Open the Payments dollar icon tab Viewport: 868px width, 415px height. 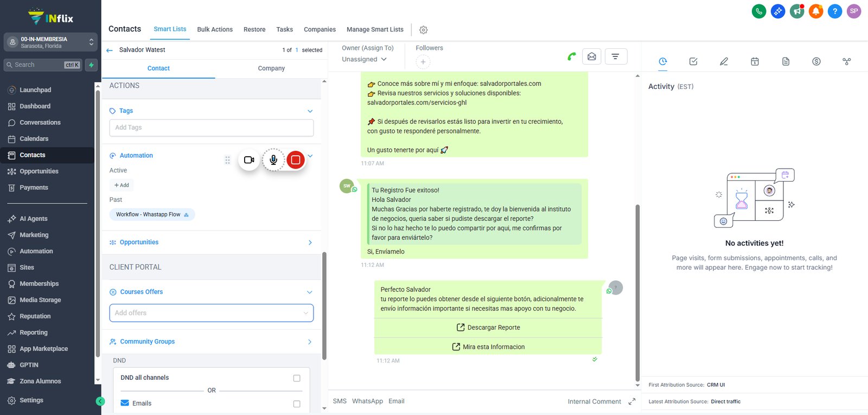tap(816, 61)
